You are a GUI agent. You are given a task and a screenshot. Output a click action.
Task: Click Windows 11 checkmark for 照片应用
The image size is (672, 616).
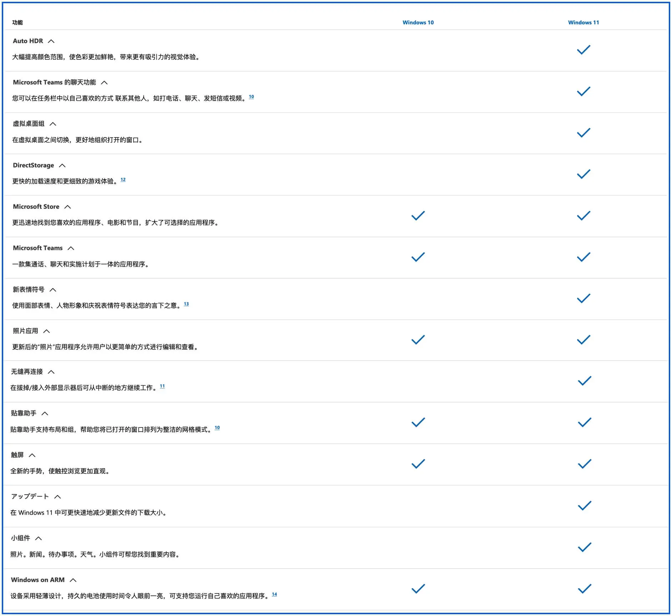click(x=583, y=340)
